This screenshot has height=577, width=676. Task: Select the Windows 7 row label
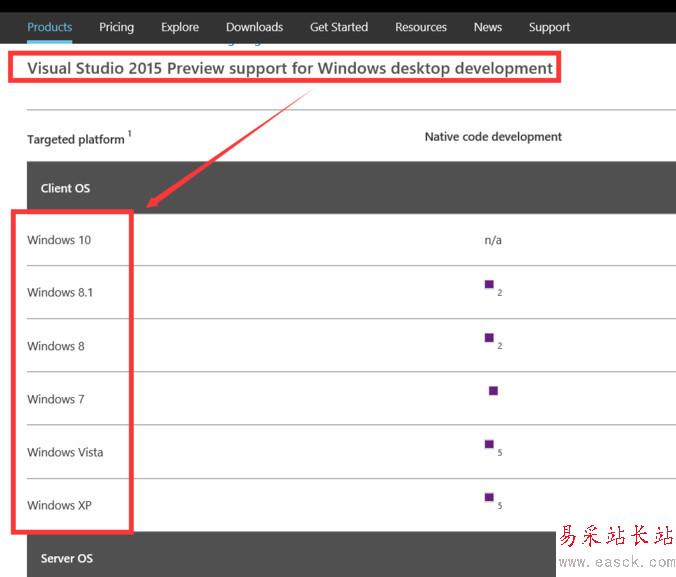pos(56,399)
